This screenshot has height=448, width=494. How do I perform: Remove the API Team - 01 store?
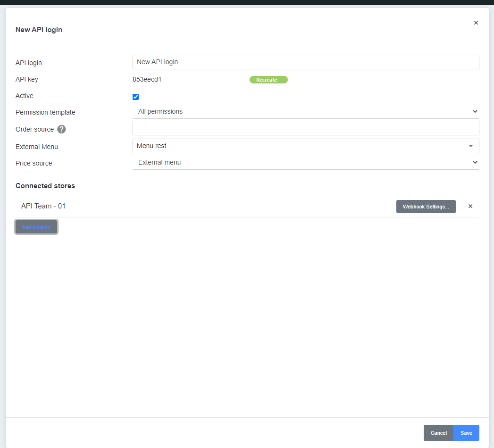(x=470, y=206)
